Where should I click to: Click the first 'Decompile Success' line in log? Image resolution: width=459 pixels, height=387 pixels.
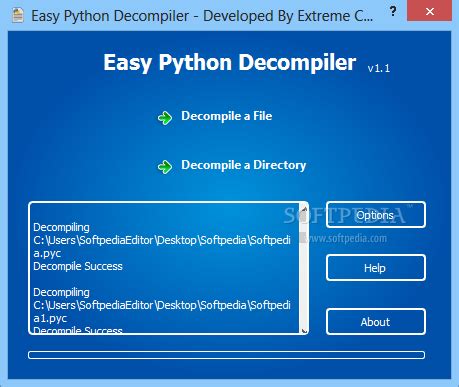point(78,266)
